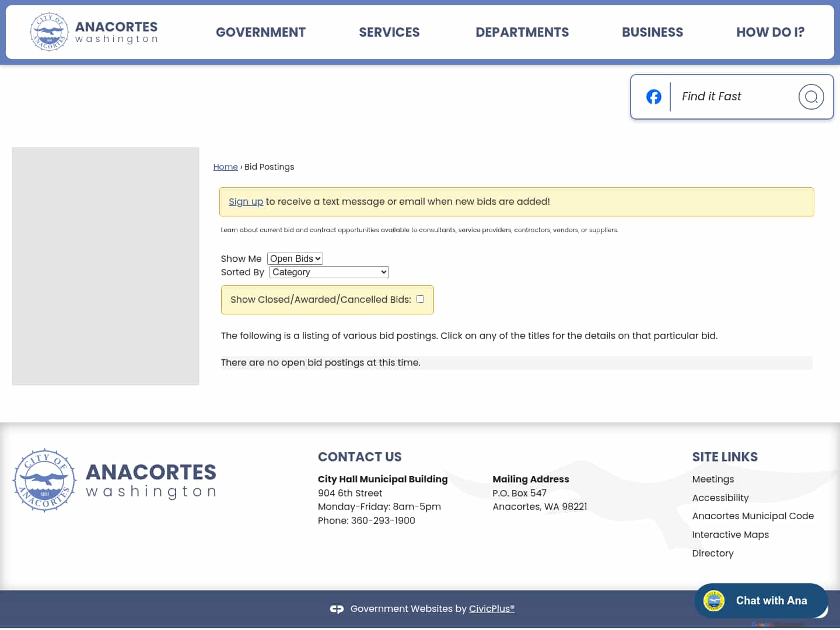Image resolution: width=840 pixels, height=630 pixels.
Task: Click the Facebook icon in the search bar
Action: tap(653, 97)
